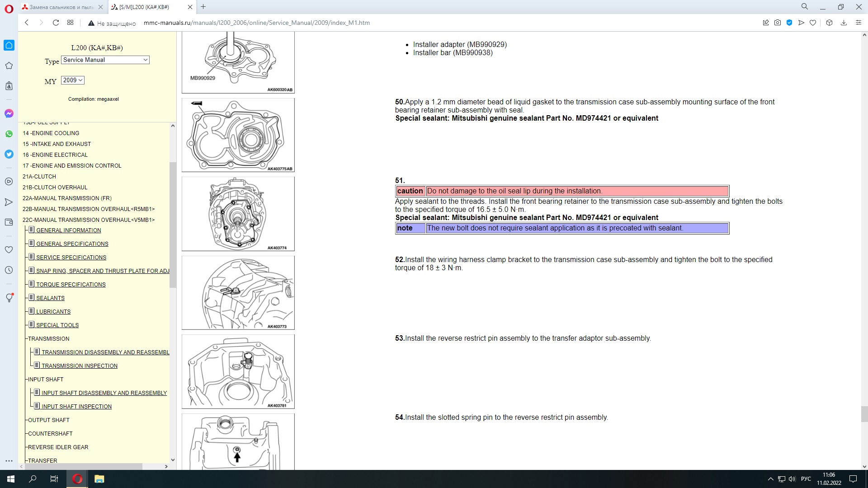
Task: Open Twitter in the Opera sidebar
Action: point(9,154)
